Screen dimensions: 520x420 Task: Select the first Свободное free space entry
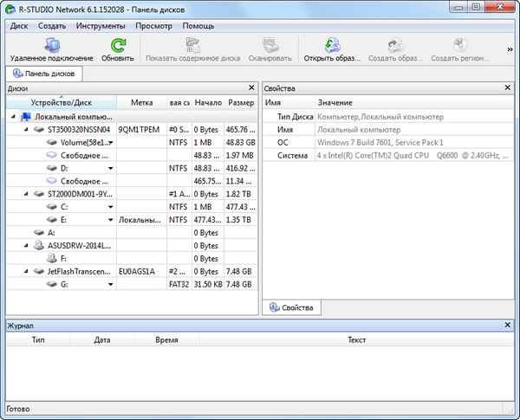click(x=52, y=155)
